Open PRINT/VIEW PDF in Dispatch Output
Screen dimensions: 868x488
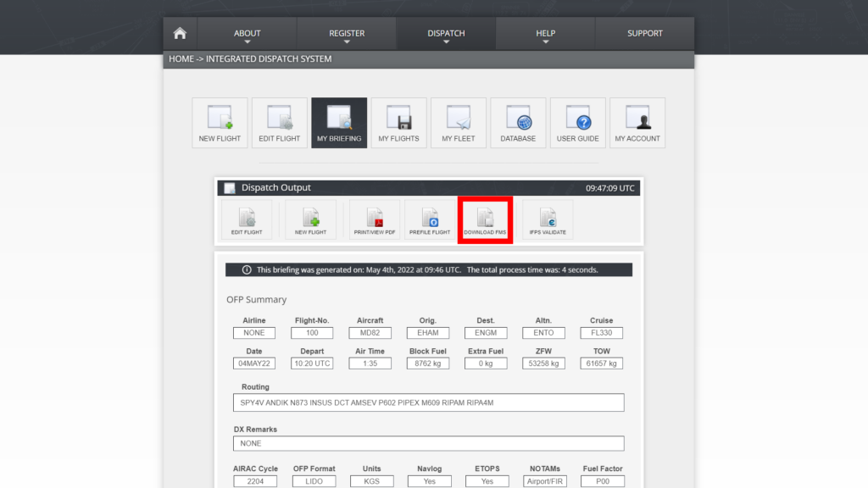pos(374,219)
